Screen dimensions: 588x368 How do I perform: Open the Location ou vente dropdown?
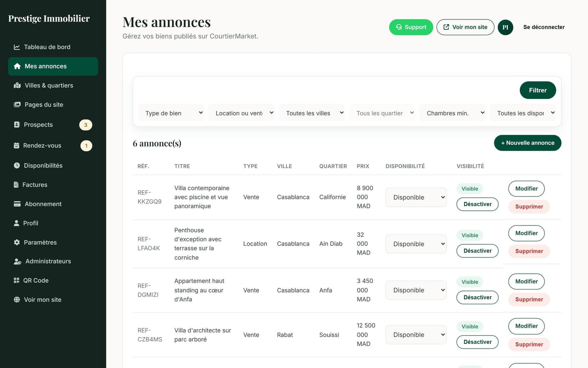pyautogui.click(x=241, y=113)
